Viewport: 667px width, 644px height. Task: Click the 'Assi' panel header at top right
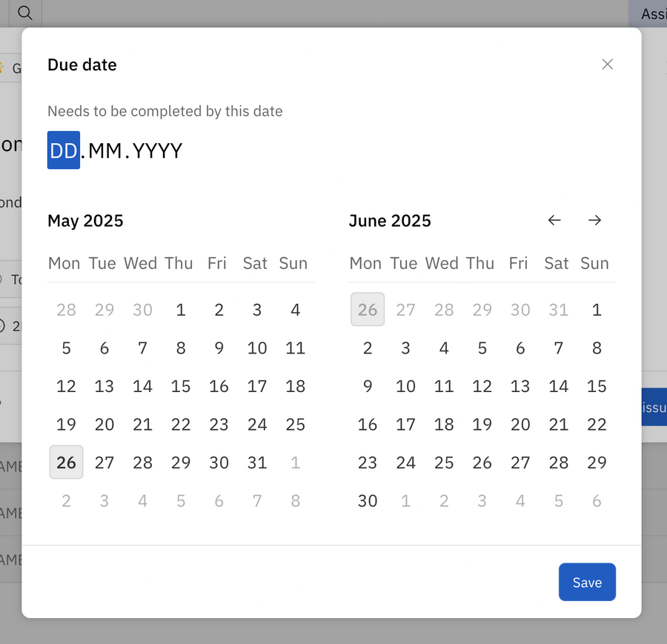[x=655, y=13]
